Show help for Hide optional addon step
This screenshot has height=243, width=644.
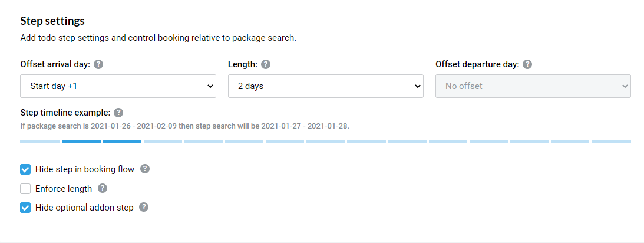pos(144,207)
